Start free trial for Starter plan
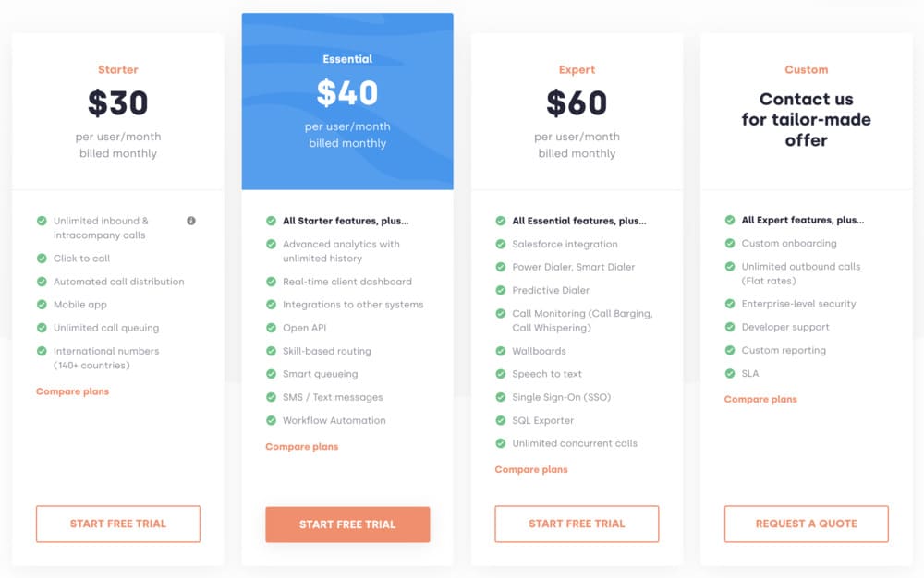 [118, 524]
